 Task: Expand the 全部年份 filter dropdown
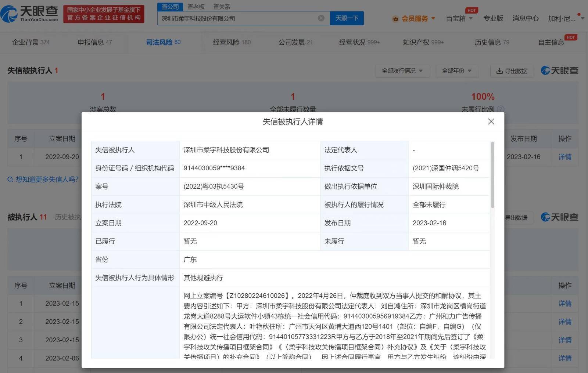pos(457,70)
